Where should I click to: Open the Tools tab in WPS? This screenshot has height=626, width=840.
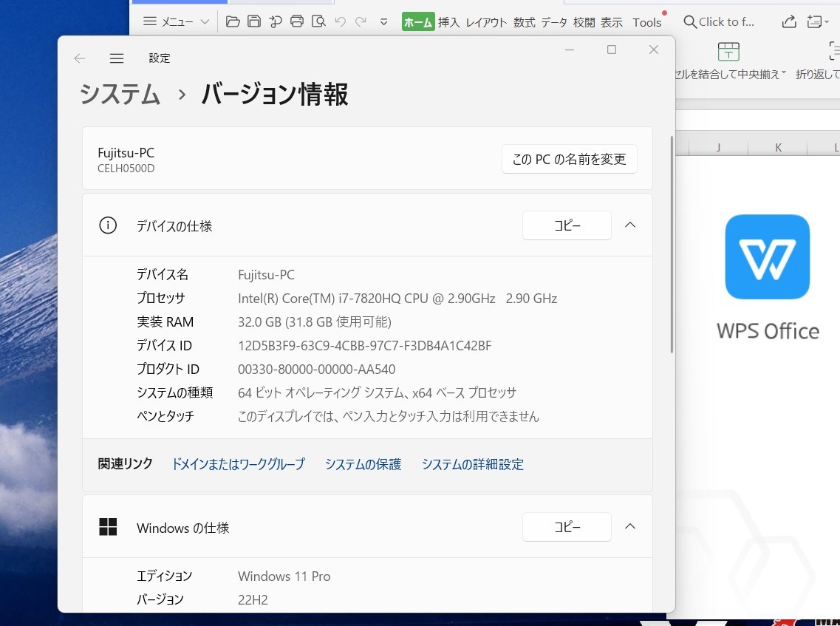click(x=646, y=22)
